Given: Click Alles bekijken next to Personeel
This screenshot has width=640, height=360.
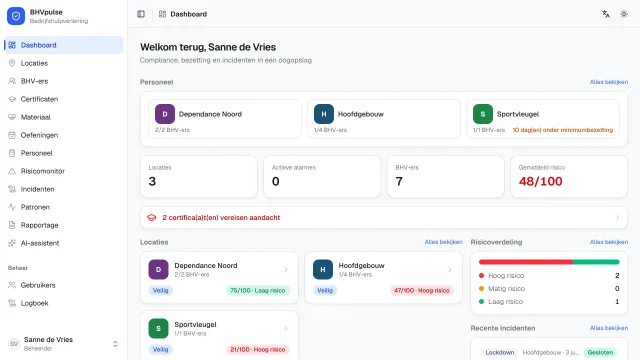Looking at the screenshot, I should point(609,82).
